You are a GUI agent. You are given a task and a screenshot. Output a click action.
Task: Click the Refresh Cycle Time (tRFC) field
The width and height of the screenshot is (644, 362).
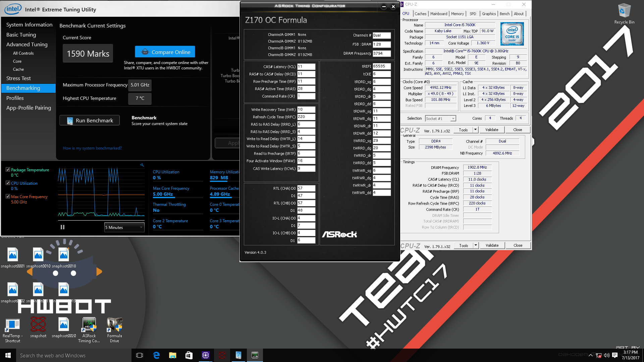click(x=306, y=117)
